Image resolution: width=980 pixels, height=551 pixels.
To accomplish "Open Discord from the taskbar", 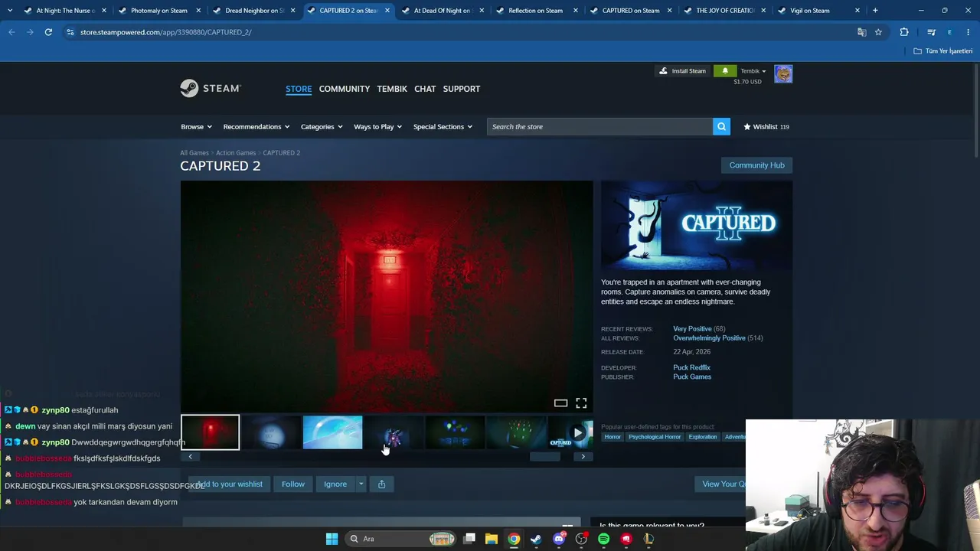I will 559,539.
